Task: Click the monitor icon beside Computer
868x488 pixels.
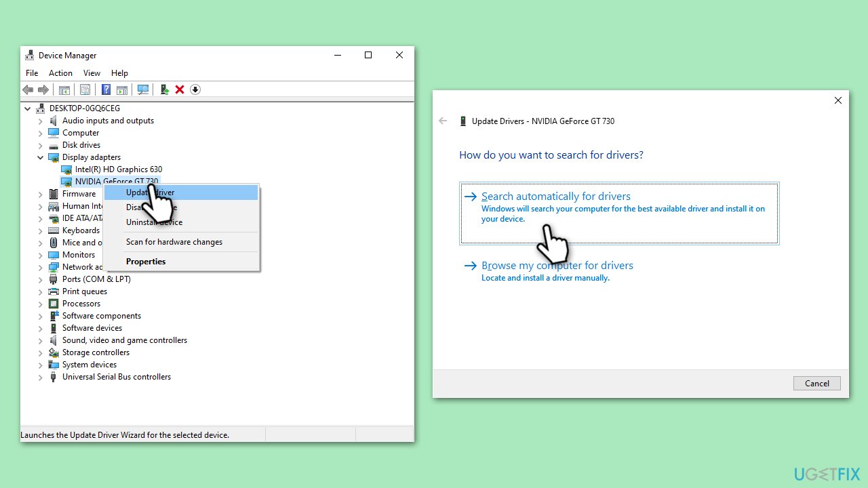Action: [54, 133]
